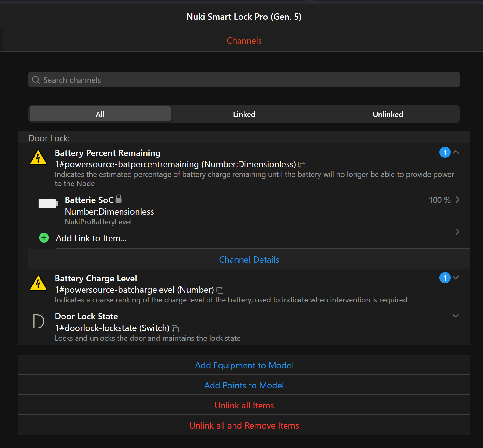Copy the batpercentremaining channel ID

(x=302, y=165)
